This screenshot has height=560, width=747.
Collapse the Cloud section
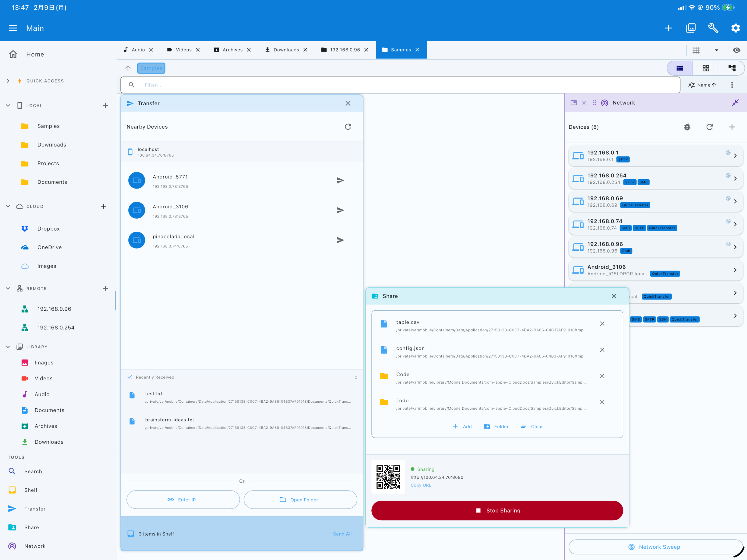pyautogui.click(x=8, y=206)
